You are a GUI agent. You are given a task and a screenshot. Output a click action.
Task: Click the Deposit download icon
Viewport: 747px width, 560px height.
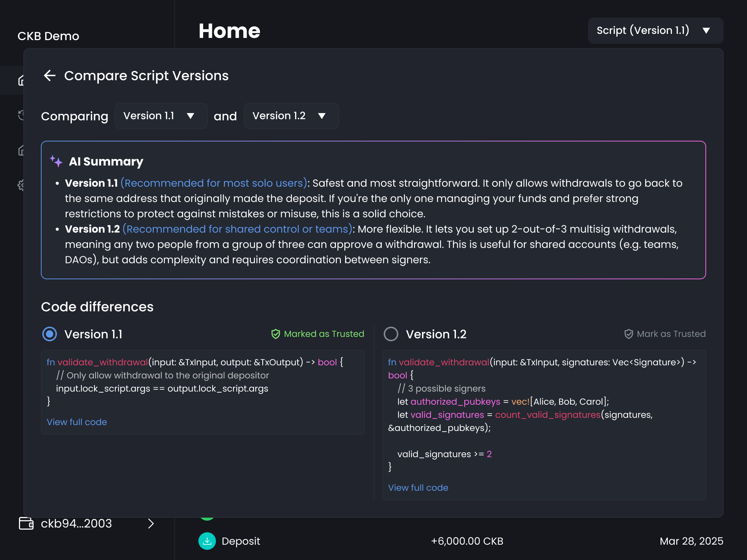[x=207, y=541]
